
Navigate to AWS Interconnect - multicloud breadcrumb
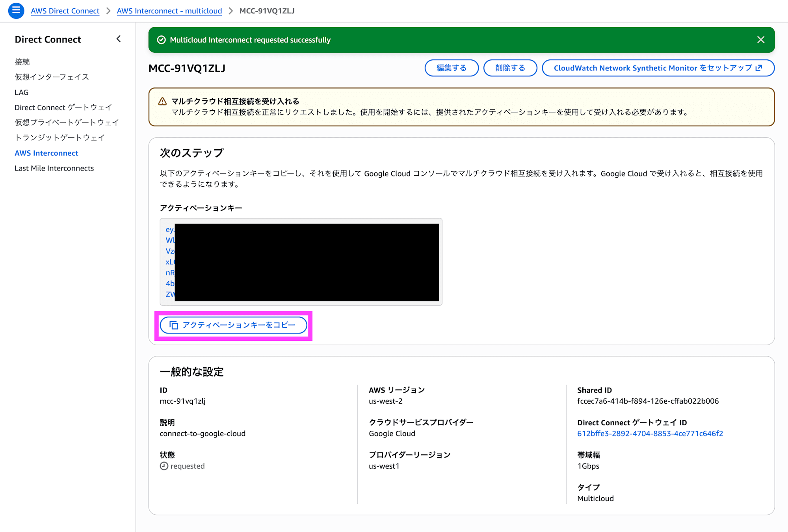click(169, 11)
